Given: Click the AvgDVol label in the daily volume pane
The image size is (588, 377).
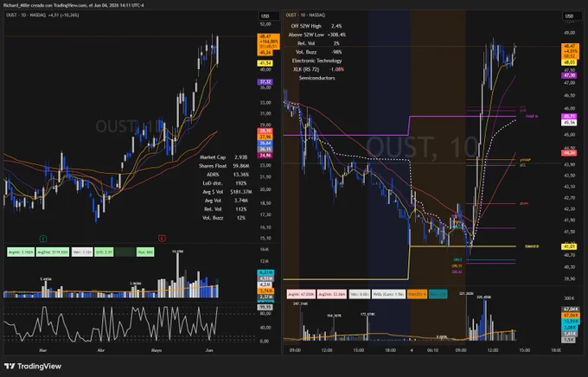Looking at the screenshot, I should click(53, 252).
